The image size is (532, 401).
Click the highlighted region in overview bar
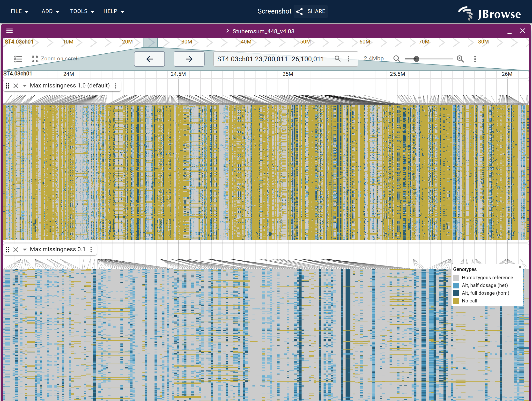(150, 42)
